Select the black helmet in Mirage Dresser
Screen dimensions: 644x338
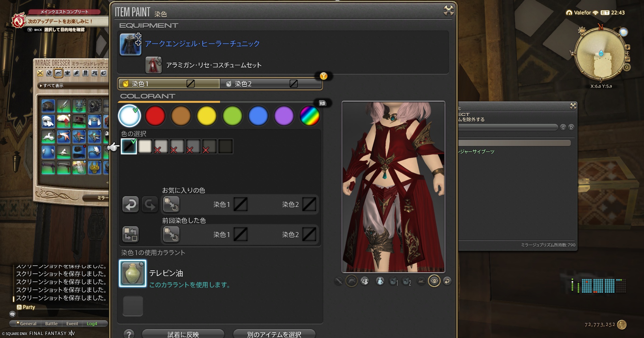click(x=95, y=106)
